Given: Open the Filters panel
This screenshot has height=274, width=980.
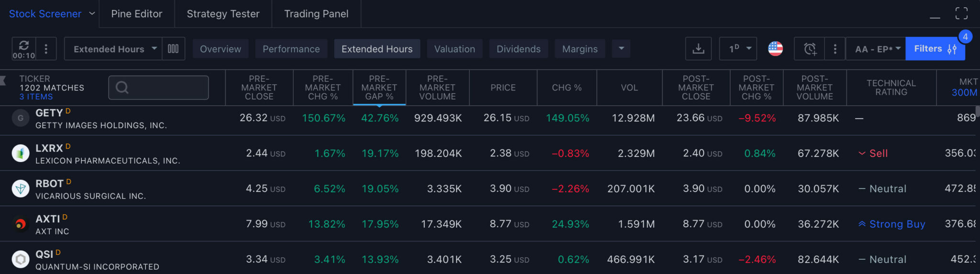Looking at the screenshot, I should click(935, 49).
